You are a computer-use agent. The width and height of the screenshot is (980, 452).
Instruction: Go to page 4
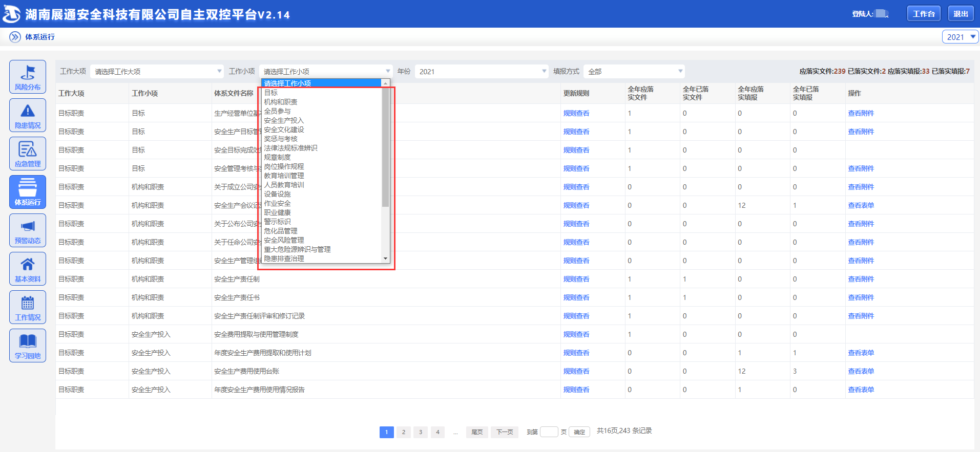tap(437, 432)
